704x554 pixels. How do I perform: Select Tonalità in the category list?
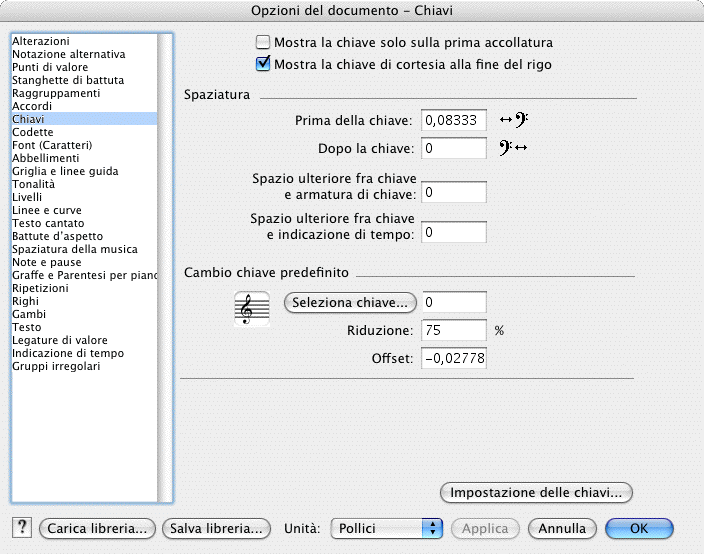click(x=33, y=184)
